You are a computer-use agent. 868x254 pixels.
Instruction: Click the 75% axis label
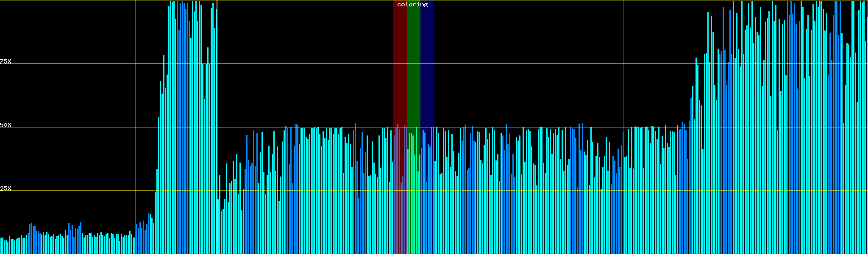6,61
